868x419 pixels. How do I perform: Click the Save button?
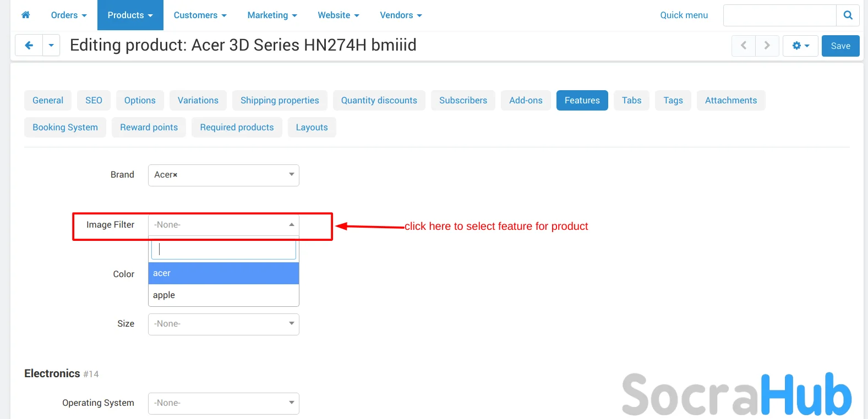pos(840,46)
